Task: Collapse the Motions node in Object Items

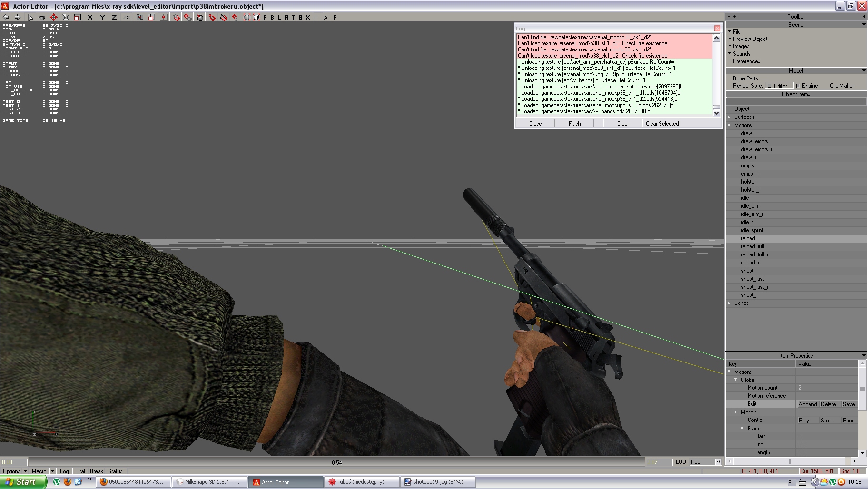Action: pos(730,125)
